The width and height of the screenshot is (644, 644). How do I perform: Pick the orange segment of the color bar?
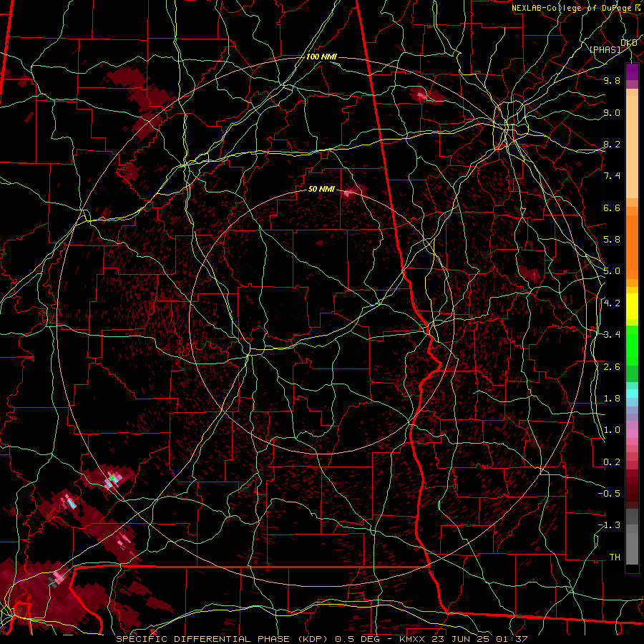632,243
